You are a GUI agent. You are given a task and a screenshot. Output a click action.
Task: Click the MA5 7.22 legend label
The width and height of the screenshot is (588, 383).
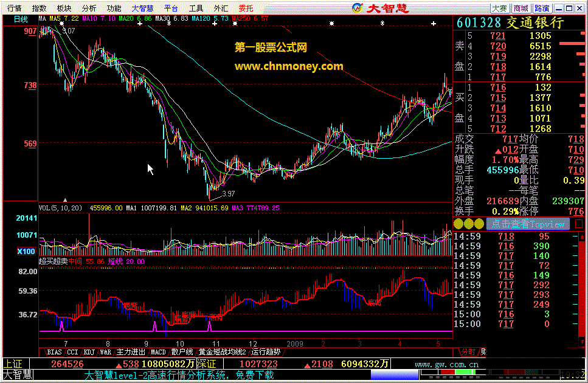coord(64,18)
